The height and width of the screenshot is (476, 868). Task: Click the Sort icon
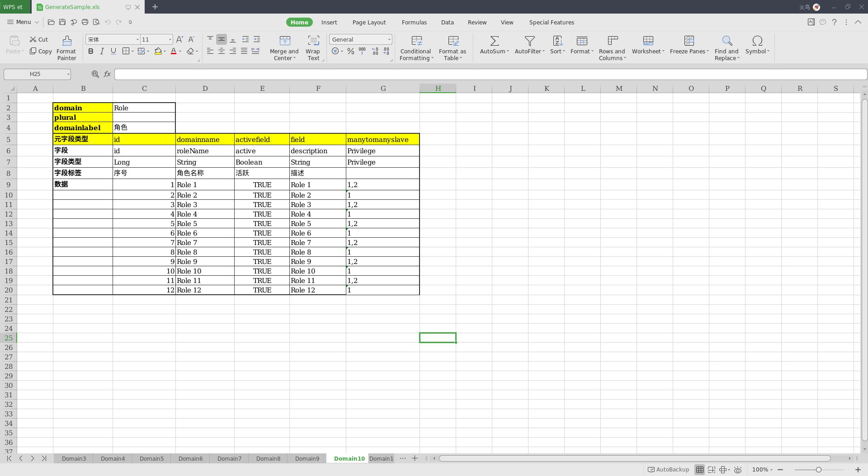pyautogui.click(x=558, y=41)
